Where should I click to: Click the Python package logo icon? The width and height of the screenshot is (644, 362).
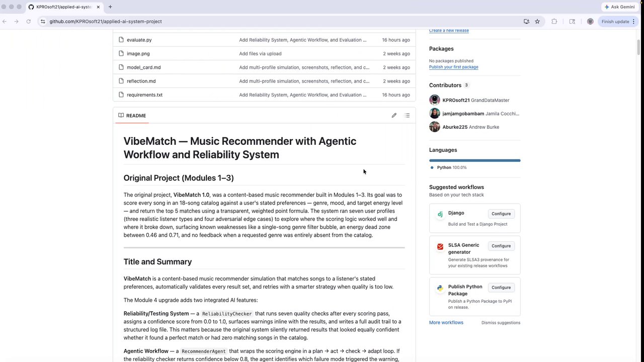point(440,288)
